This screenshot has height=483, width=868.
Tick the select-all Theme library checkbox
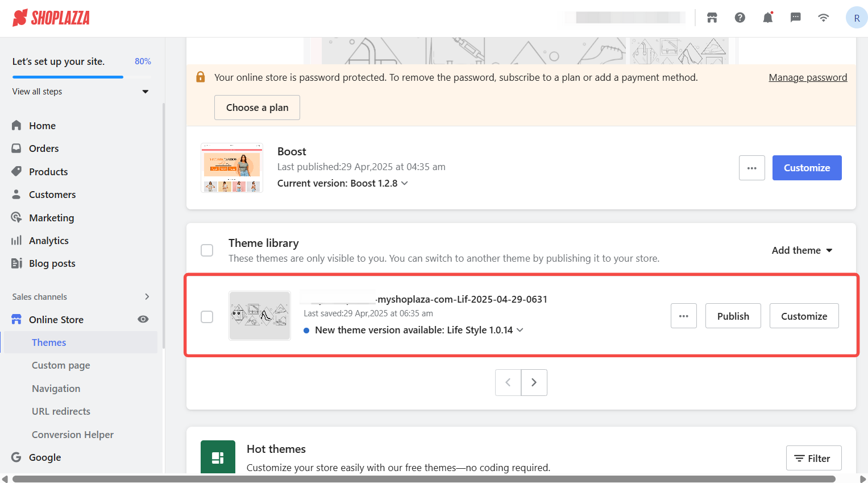207,250
